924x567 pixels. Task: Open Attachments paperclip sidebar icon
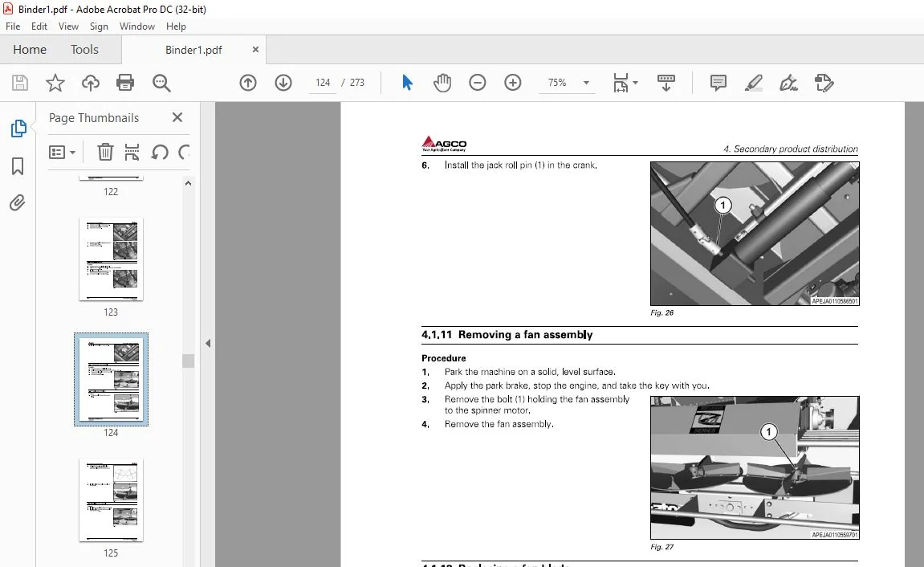18,202
